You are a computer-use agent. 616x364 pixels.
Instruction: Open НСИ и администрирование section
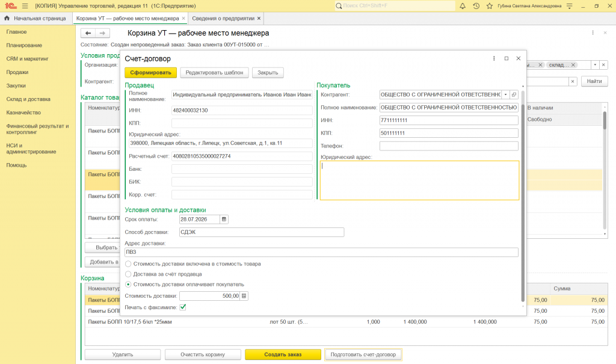[31, 149]
